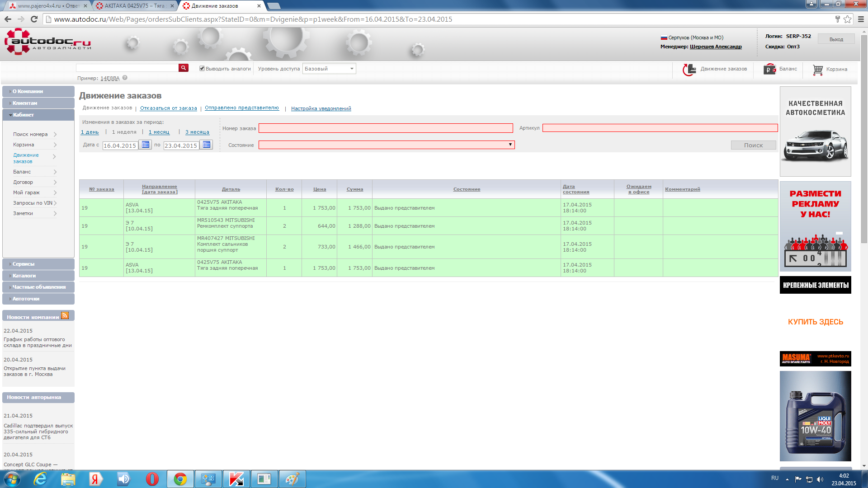
Task: Open the 'Дата с' calendar picker icon
Action: click(145, 145)
